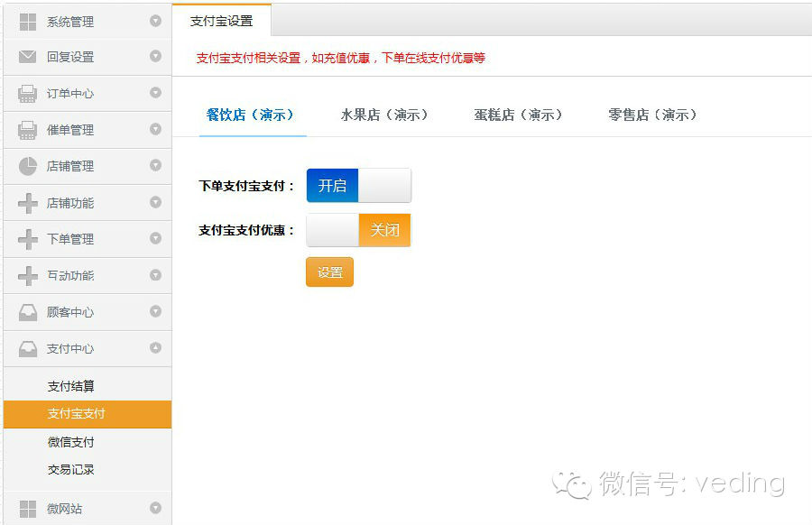
Task: Click the inbox icon beside 顾客中心
Action: tap(27, 312)
